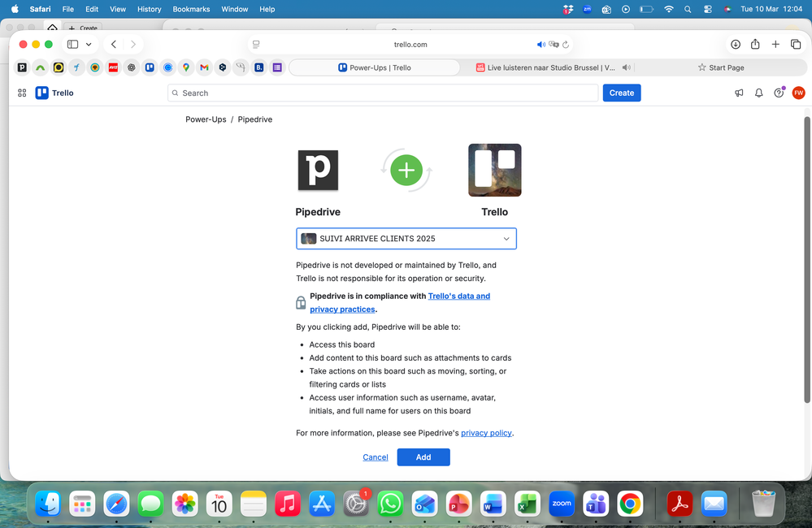
Task: Open the Google Maps favorite icon
Action: tap(186, 67)
